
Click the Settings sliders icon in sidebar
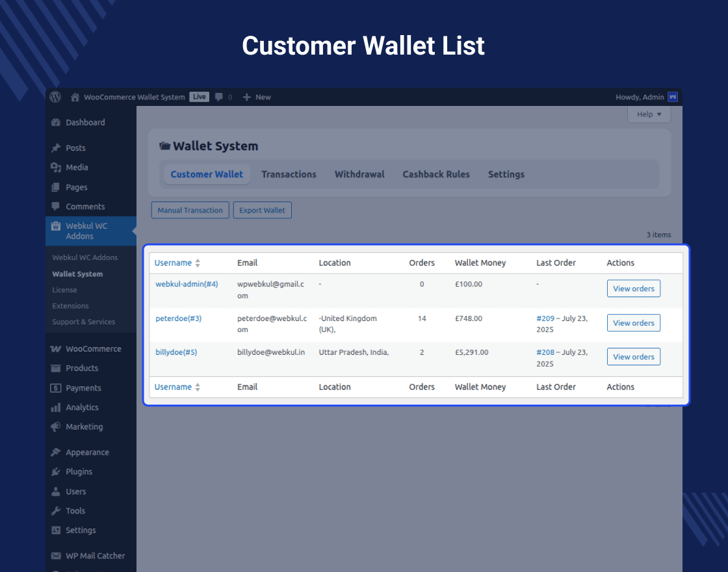point(56,530)
